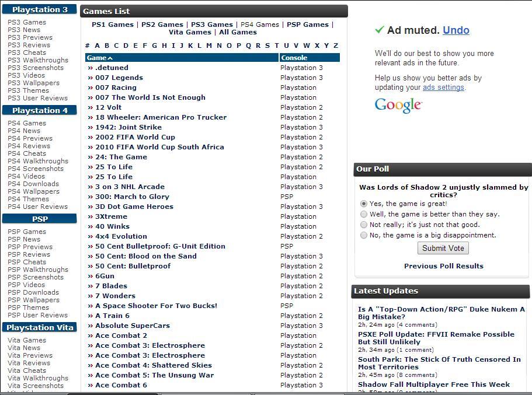Open Vita Walkthroughs in sidebar

click(37, 378)
